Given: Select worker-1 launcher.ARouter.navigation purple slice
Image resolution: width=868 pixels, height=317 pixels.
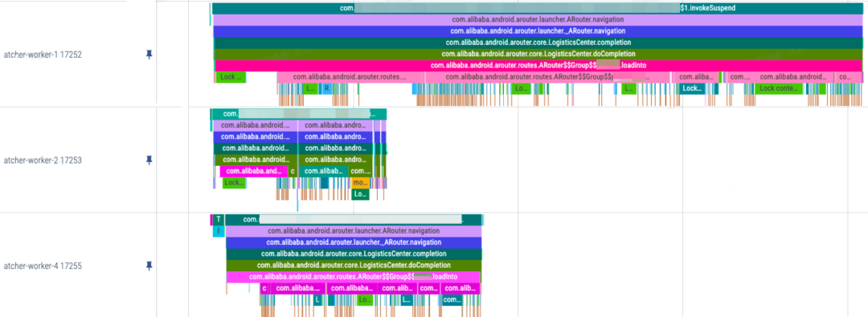Looking at the screenshot, I should (538, 20).
